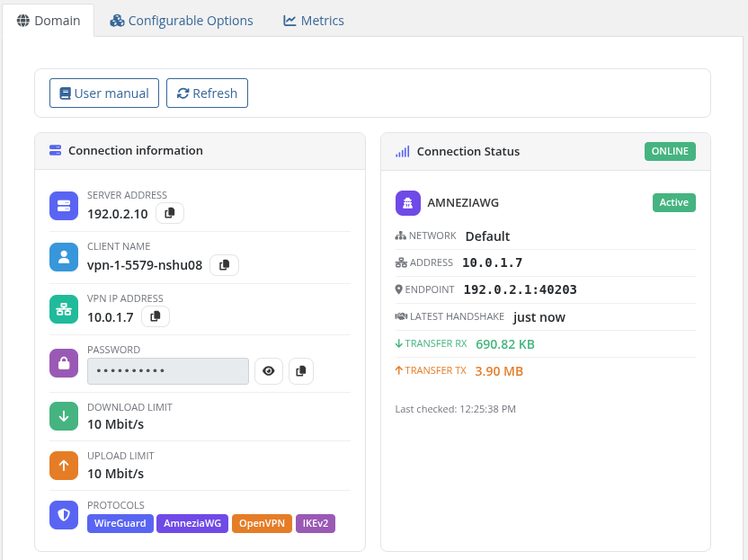
Task: Click the Connection Status signal bars icon
Action: [403, 152]
